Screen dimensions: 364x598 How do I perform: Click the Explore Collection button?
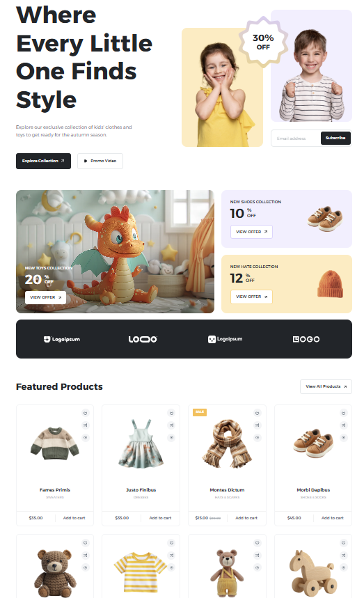tap(43, 161)
